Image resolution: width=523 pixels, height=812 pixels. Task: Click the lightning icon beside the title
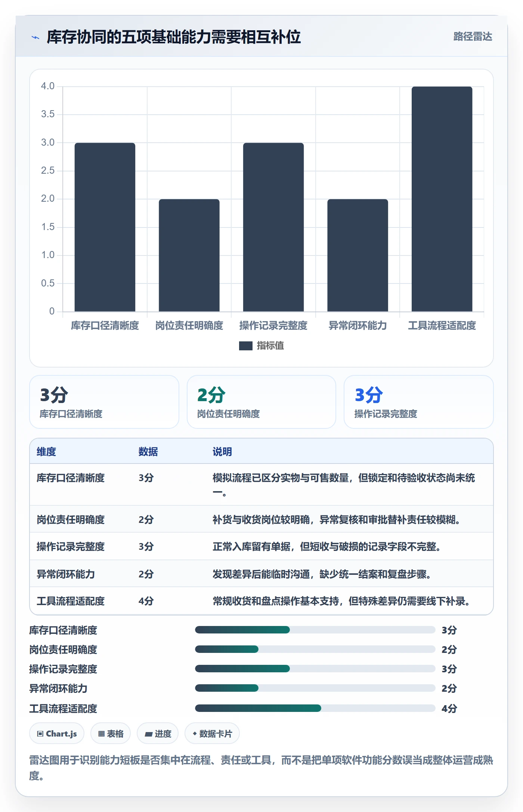click(35, 37)
